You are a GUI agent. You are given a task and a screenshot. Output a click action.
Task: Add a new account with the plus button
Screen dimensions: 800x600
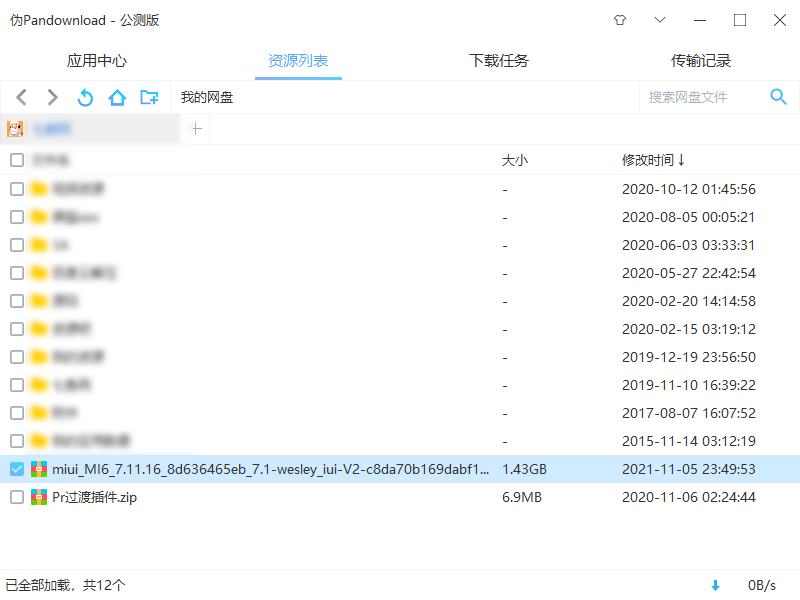pos(196,128)
